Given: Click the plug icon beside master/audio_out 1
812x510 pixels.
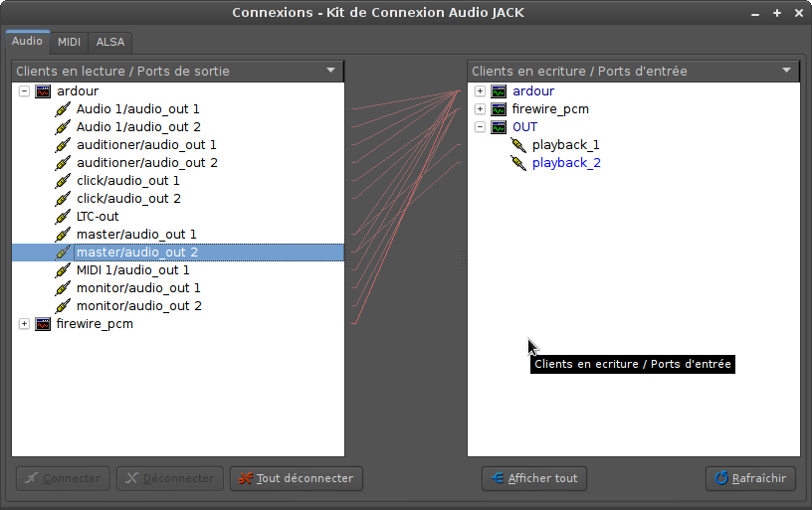Looking at the screenshot, I should tap(63, 235).
